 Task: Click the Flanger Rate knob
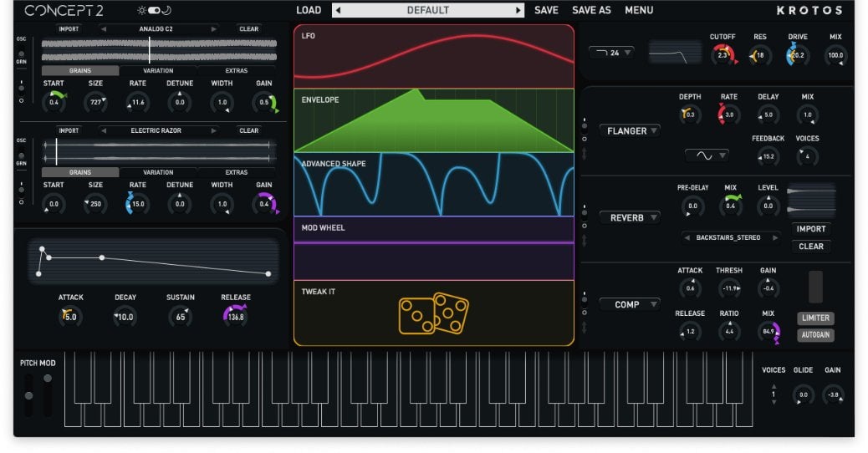pyautogui.click(x=728, y=115)
